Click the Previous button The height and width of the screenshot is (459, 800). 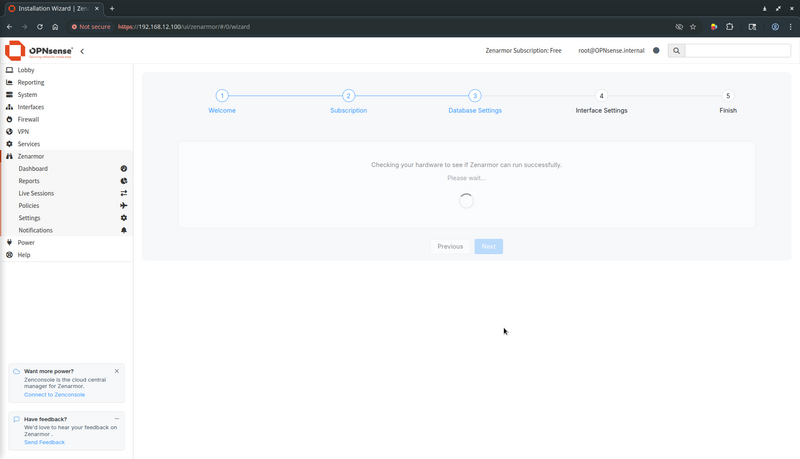tap(450, 246)
